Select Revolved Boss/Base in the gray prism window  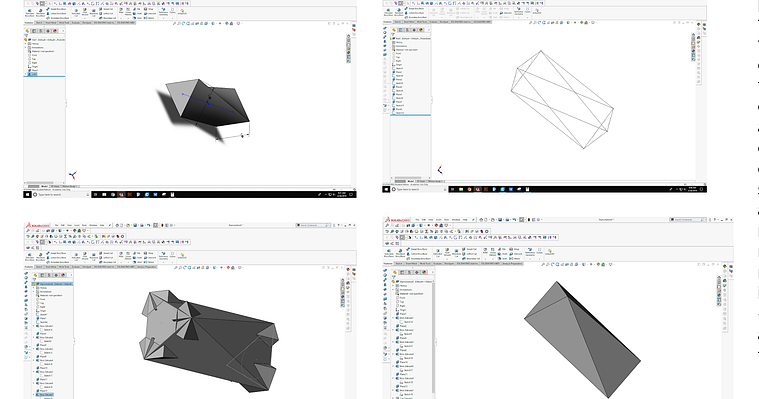400,252
